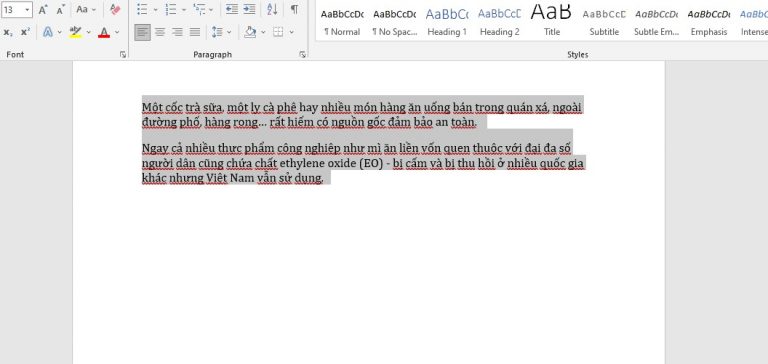Increase the paragraph indent
768x364 pixels.
click(x=249, y=9)
